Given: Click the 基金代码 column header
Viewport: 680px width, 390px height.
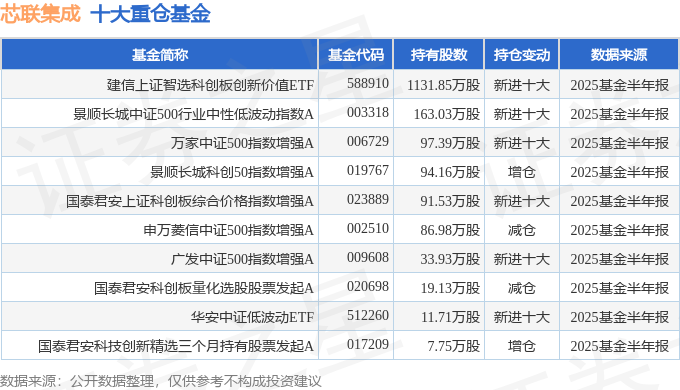Looking at the screenshot, I should pos(356,55).
